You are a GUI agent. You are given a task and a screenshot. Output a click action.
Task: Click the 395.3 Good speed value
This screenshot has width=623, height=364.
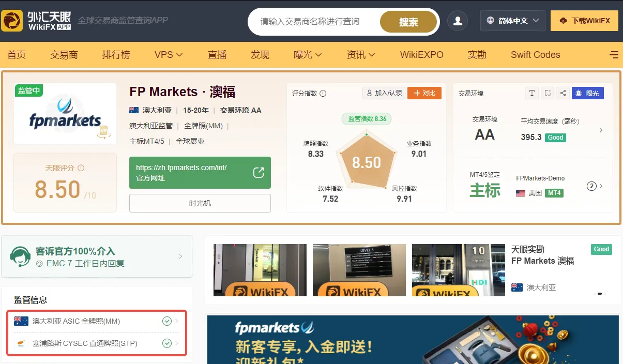543,137
